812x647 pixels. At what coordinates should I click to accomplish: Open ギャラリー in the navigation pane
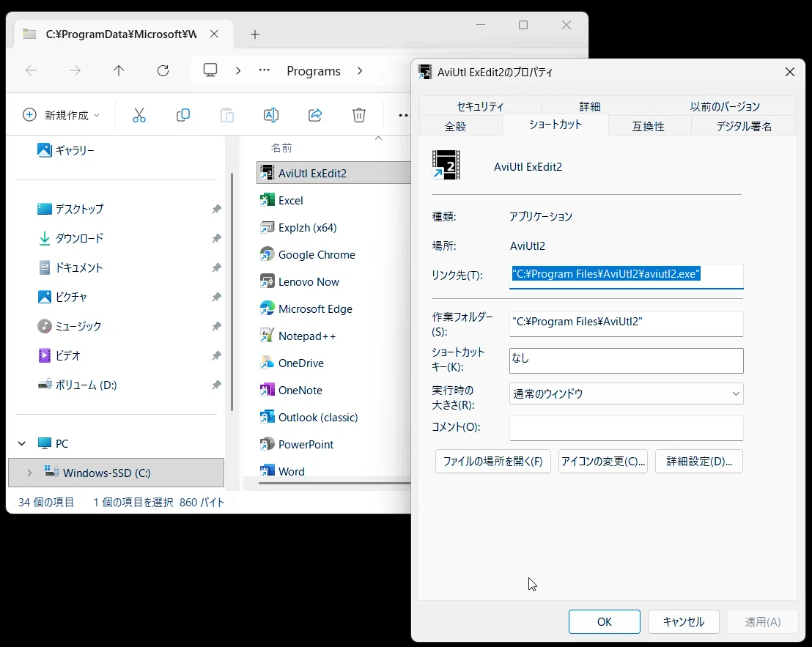[x=66, y=150]
